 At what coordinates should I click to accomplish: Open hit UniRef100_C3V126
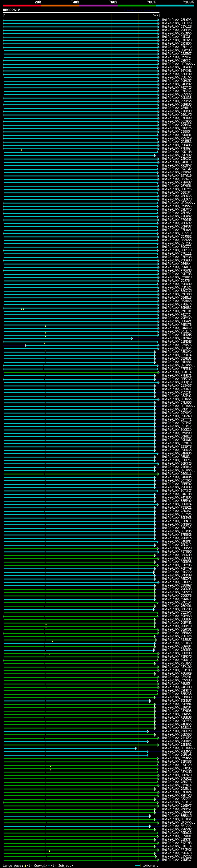(x=177, y=26)
